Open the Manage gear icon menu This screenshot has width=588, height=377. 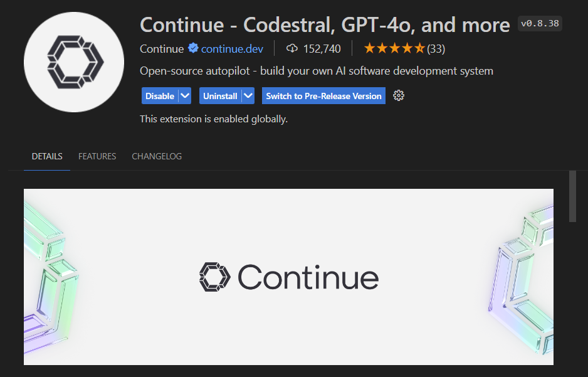tap(399, 95)
